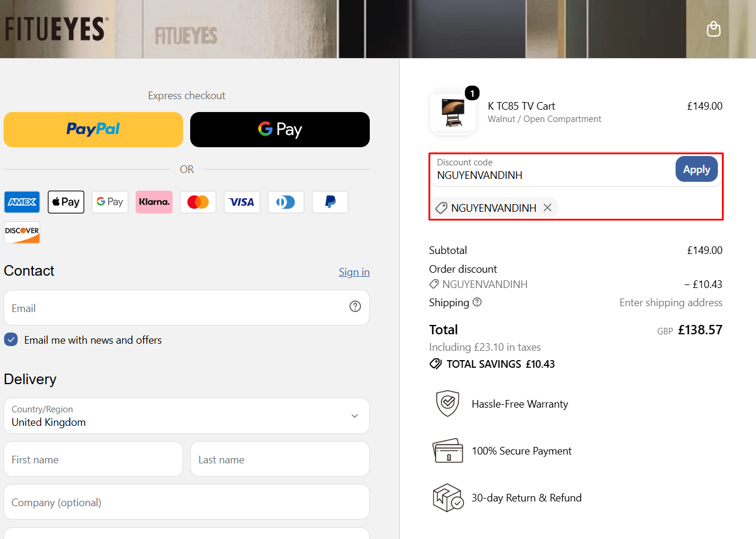Toggle Email me with news and offers
The image size is (756, 539).
[x=11, y=340]
